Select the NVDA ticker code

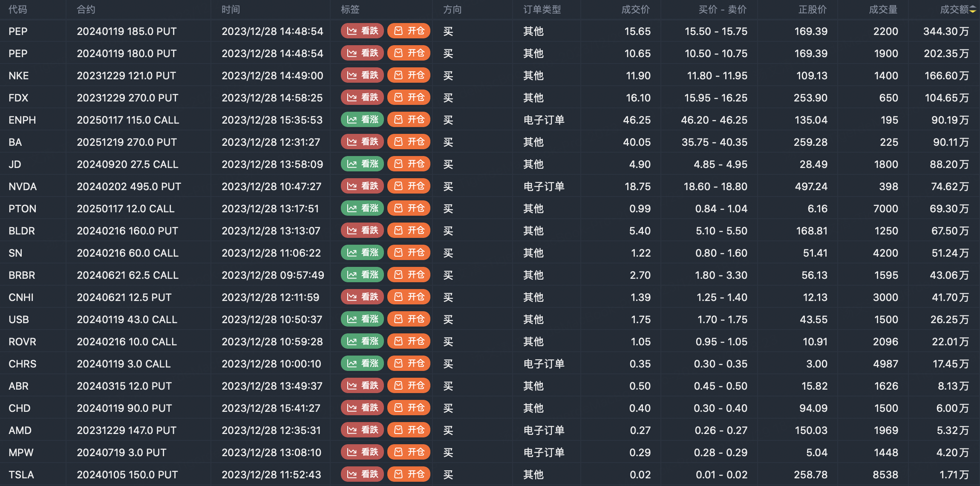point(23,186)
